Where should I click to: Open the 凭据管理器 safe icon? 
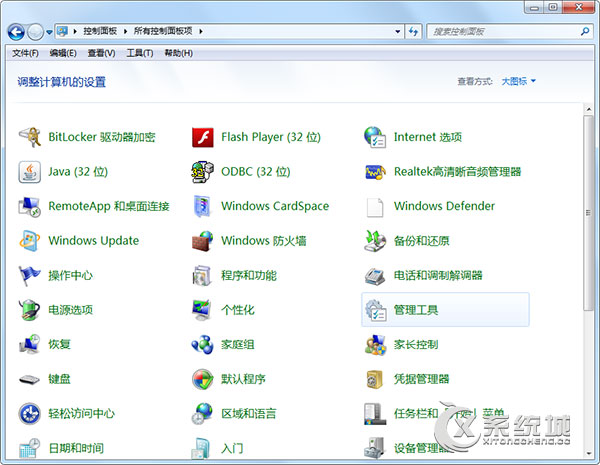(375, 379)
